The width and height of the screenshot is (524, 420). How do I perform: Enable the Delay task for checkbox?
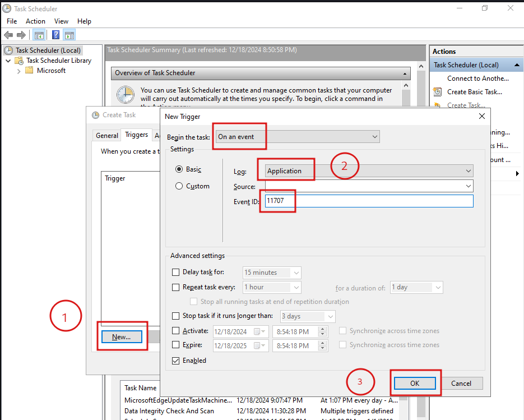click(x=177, y=273)
